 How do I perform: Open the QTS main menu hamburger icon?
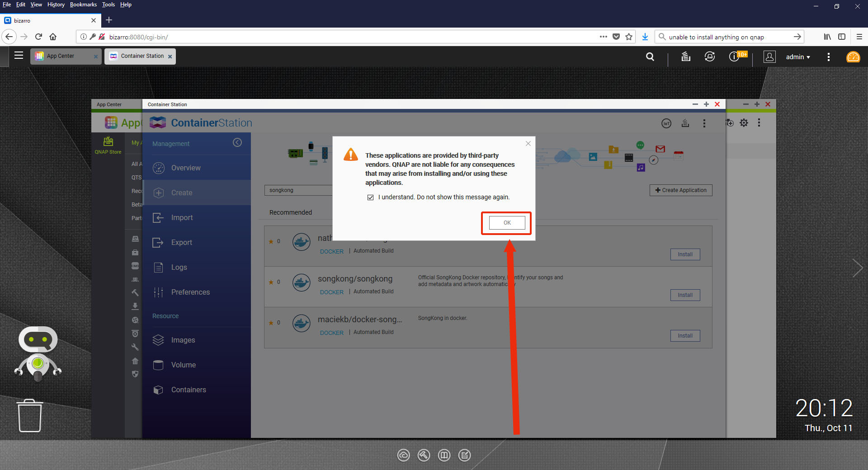coord(19,56)
